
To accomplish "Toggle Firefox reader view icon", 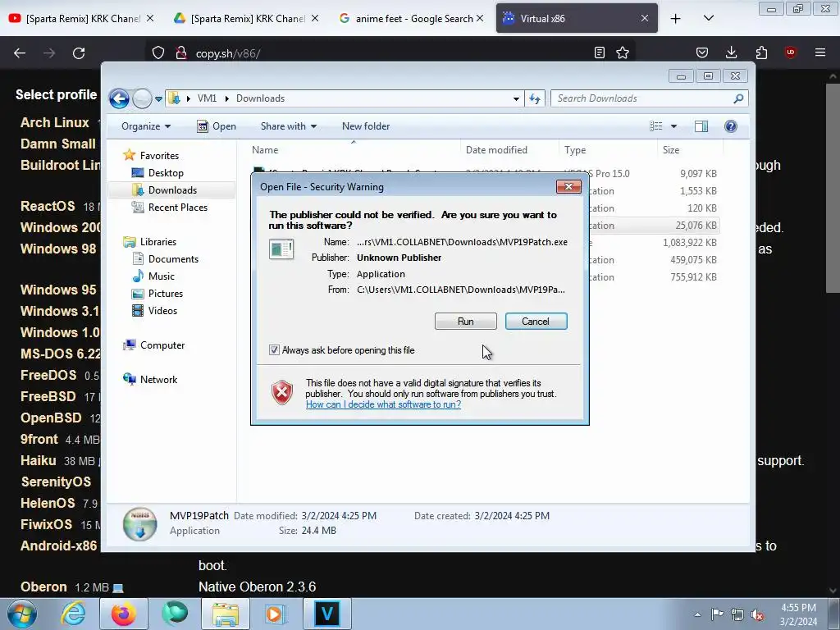I will pos(600,52).
